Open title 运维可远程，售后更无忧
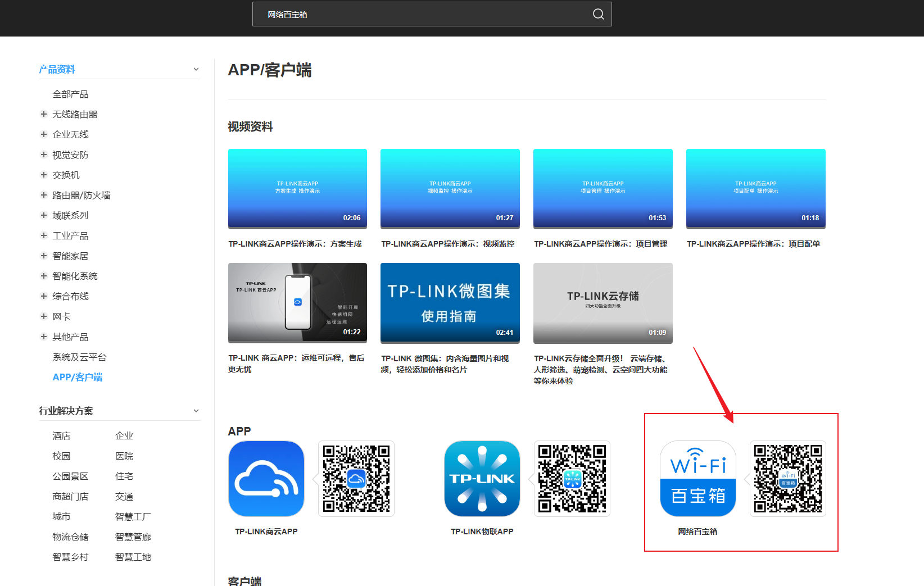Image resolution: width=924 pixels, height=586 pixels. pos(296,364)
